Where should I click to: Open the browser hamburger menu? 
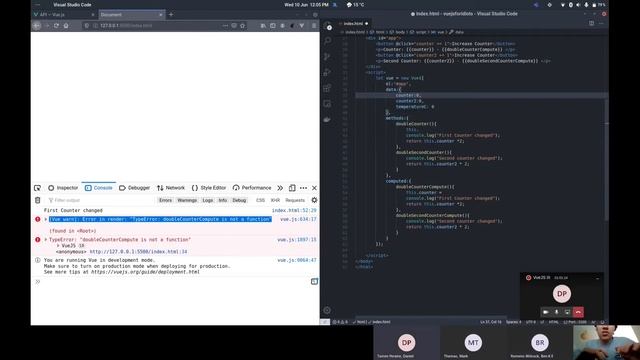pos(314,25)
